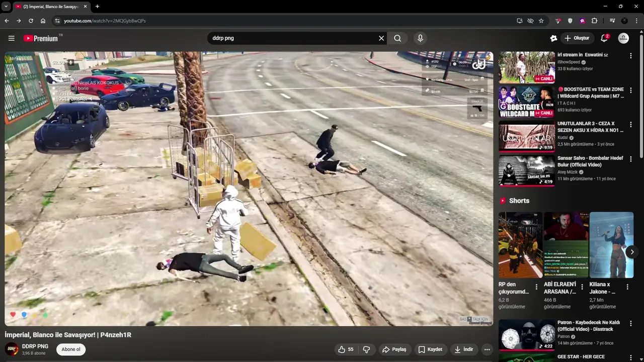Play or pause the main video
Screen dimensions: 644x362
(249, 189)
